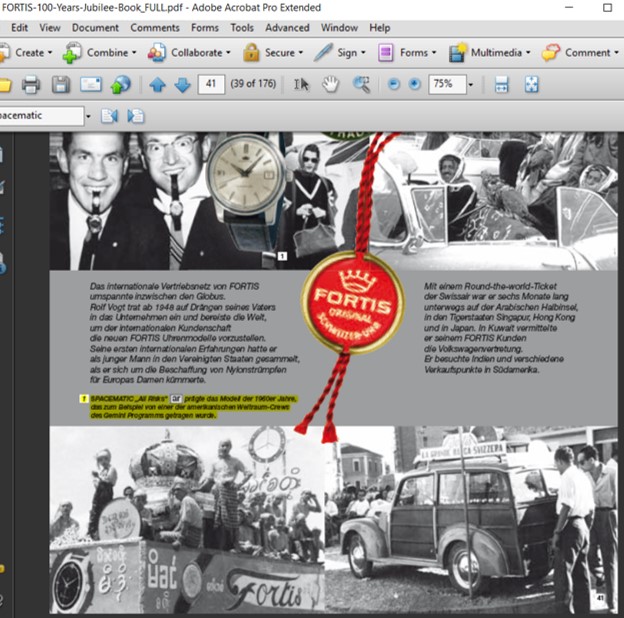Viewport: 624px width, 618px height.
Task: Zoom out with the minus button
Action: pyautogui.click(x=394, y=84)
